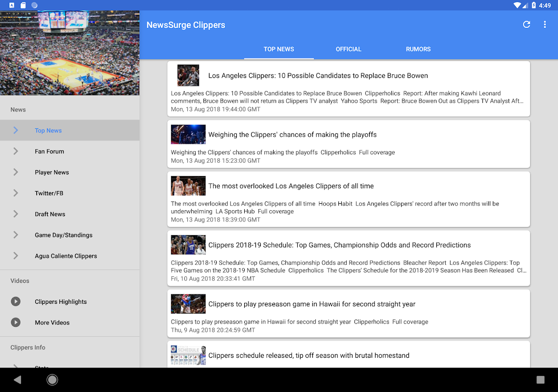This screenshot has width=558, height=392.
Task: Tap the keyboard notification icon in status bar
Action: [12, 5]
